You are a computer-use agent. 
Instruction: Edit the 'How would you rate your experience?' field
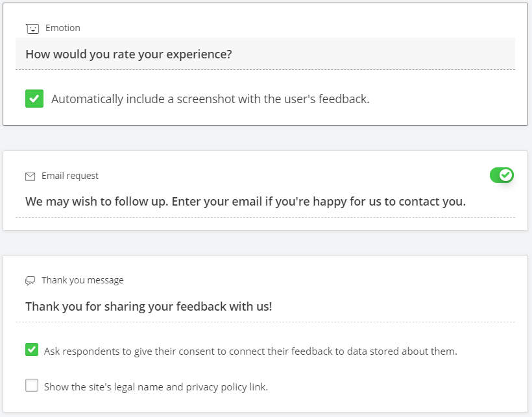click(x=265, y=54)
